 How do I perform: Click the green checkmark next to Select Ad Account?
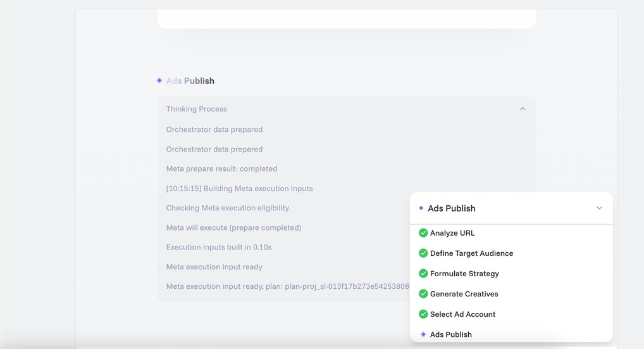(423, 314)
